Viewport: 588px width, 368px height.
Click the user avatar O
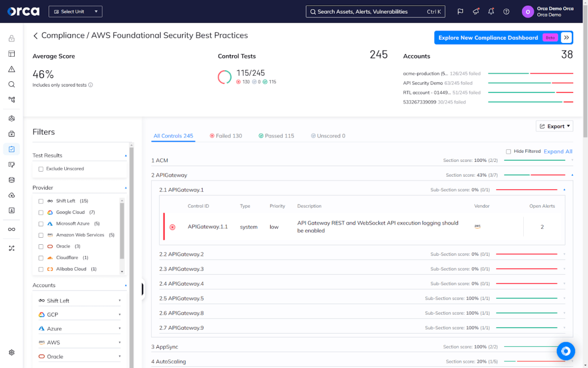pyautogui.click(x=528, y=11)
